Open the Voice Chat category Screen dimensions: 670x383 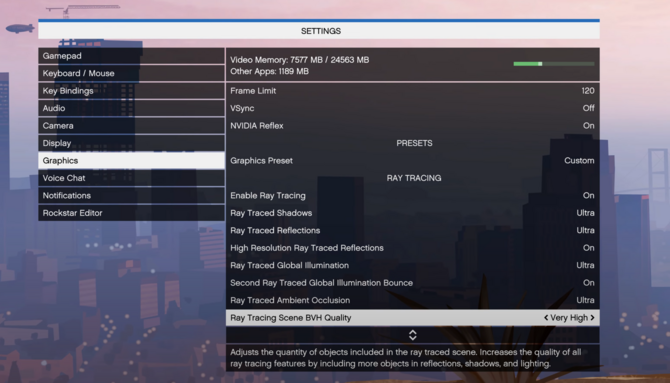point(131,178)
